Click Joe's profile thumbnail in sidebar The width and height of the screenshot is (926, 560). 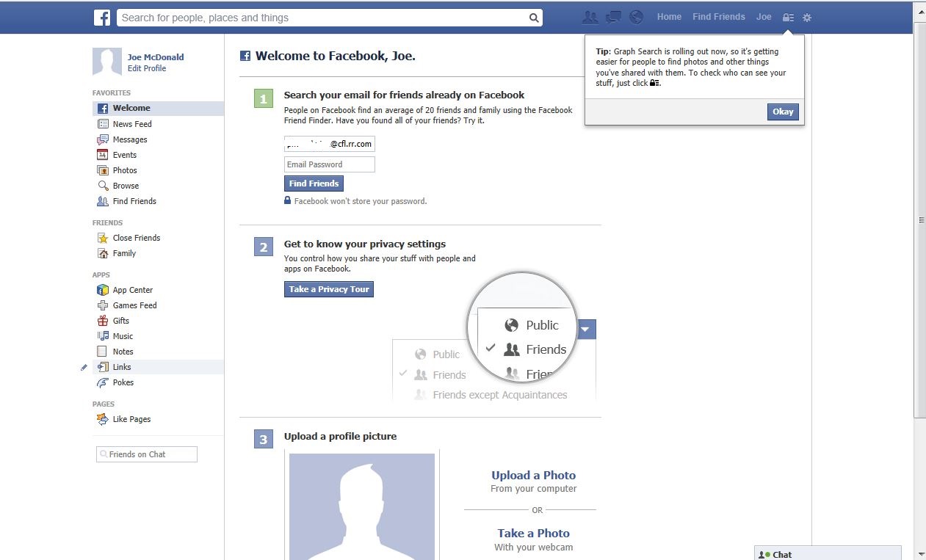pos(107,62)
